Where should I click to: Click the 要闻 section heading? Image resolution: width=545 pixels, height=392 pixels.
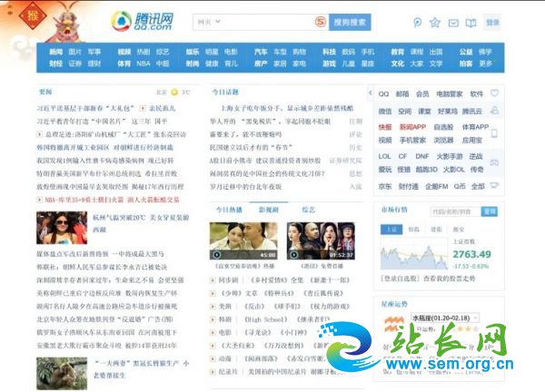click(x=46, y=92)
